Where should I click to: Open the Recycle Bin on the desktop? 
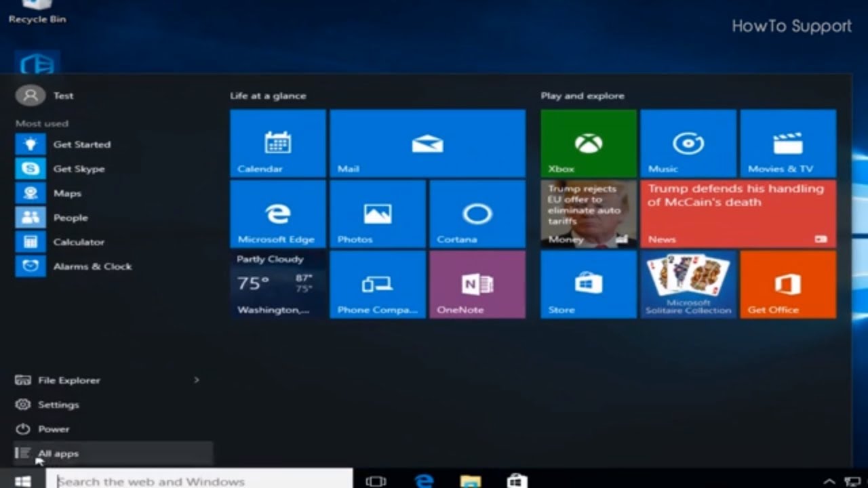pyautogui.click(x=37, y=12)
